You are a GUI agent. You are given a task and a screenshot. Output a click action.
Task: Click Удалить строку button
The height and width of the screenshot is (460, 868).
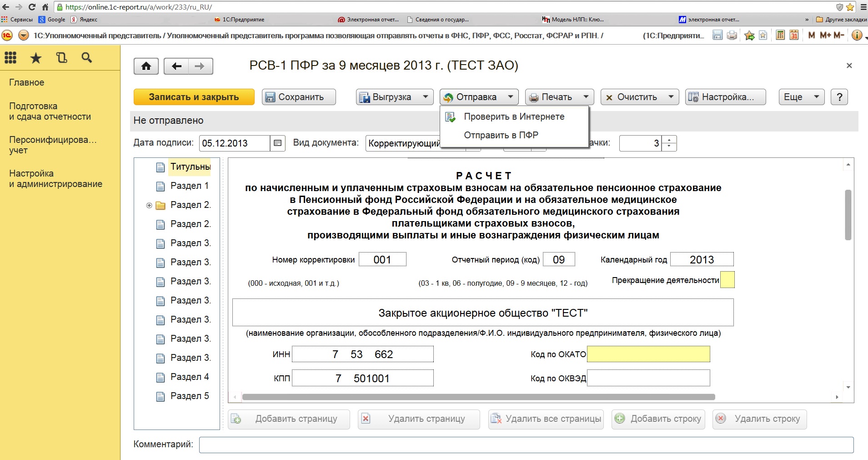pyautogui.click(x=760, y=419)
